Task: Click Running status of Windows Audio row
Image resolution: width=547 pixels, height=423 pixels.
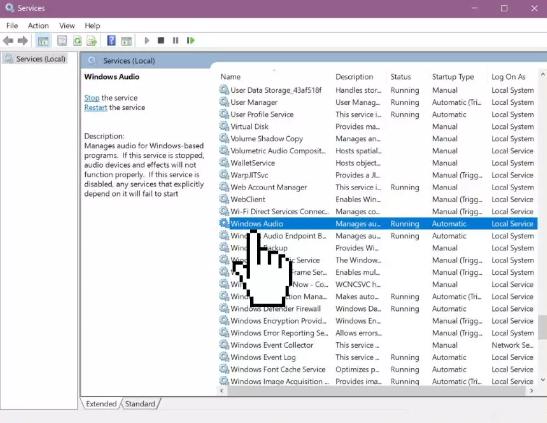Action: (405, 224)
